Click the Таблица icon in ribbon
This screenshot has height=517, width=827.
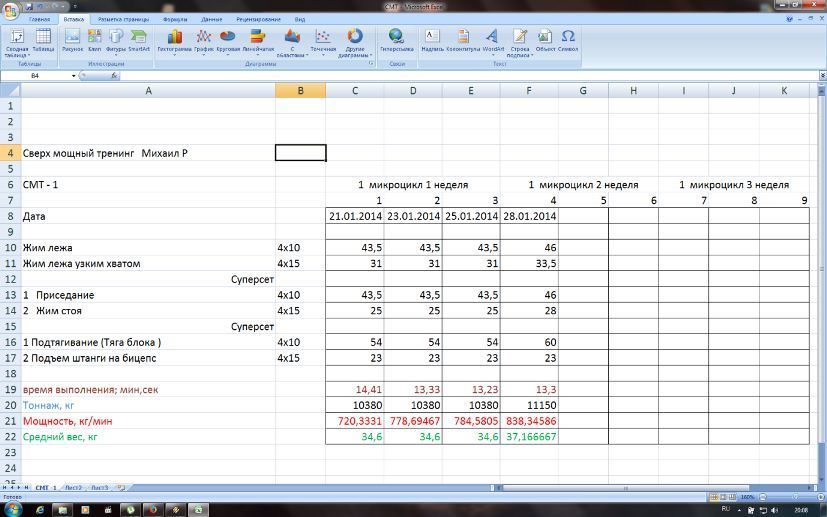pos(43,40)
